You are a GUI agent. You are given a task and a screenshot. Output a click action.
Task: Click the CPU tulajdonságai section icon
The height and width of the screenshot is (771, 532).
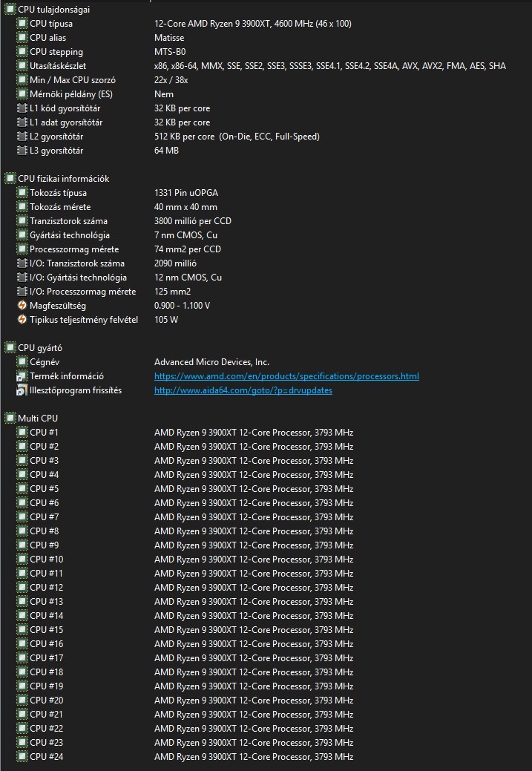pos(10,10)
